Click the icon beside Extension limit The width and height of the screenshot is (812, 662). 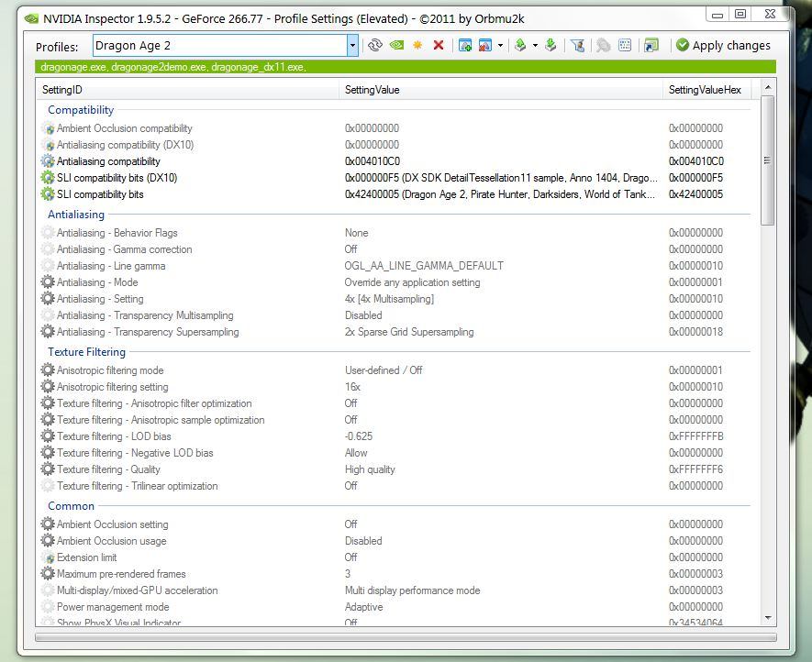(48, 557)
